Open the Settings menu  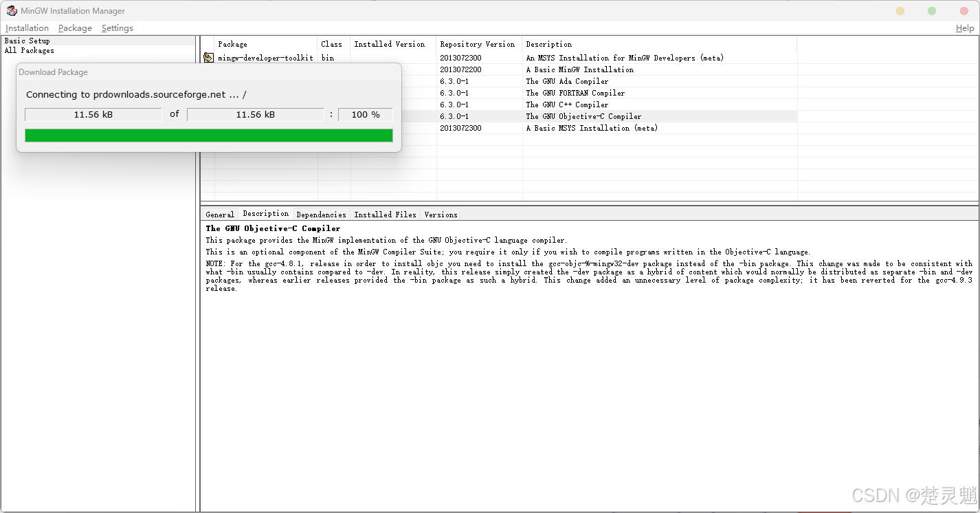tap(118, 28)
